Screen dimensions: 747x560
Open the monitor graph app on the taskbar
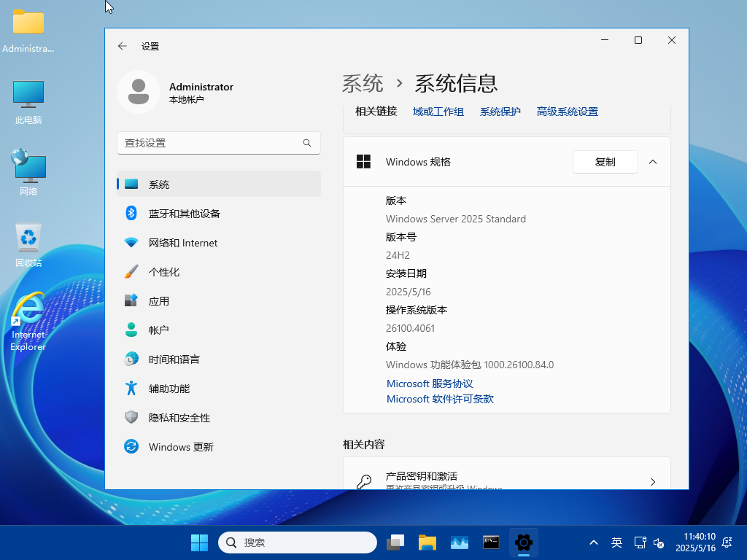(460, 542)
